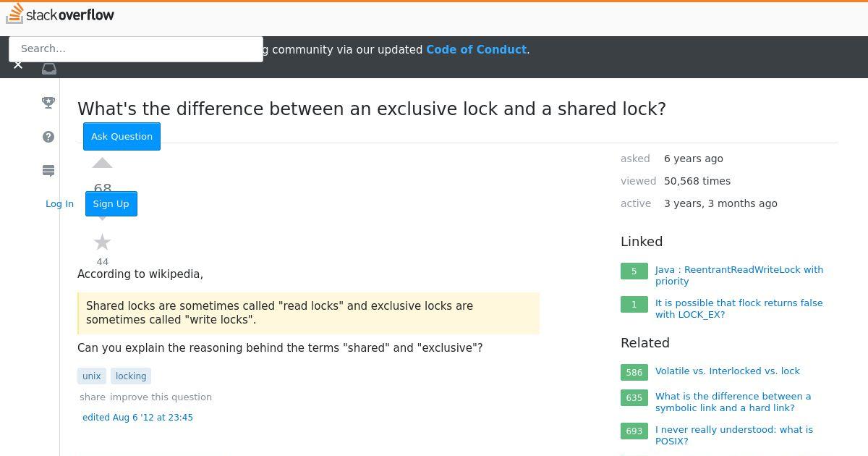
Task: Open the help question mark icon
Action: pyautogui.click(x=48, y=137)
